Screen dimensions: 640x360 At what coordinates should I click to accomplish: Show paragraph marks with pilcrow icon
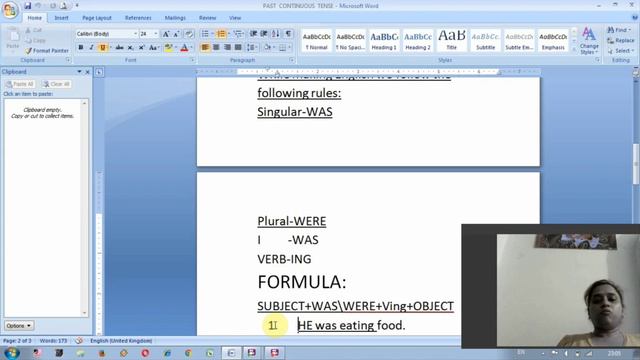point(289,34)
